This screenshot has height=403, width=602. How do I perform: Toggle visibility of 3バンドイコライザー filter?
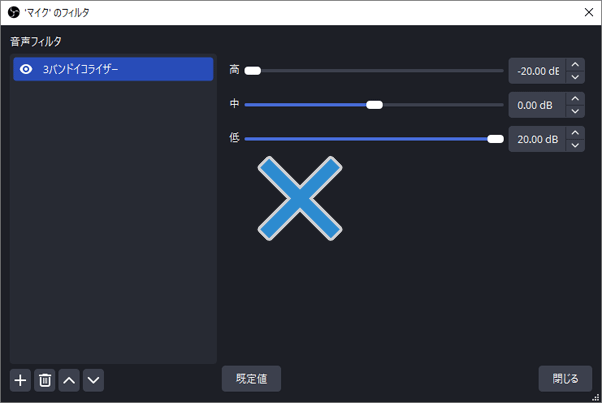pos(26,69)
